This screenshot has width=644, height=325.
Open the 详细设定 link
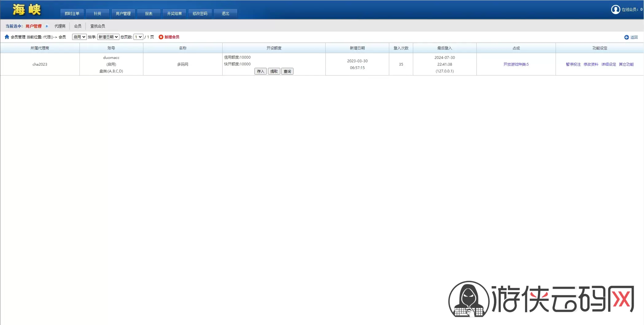coord(609,64)
